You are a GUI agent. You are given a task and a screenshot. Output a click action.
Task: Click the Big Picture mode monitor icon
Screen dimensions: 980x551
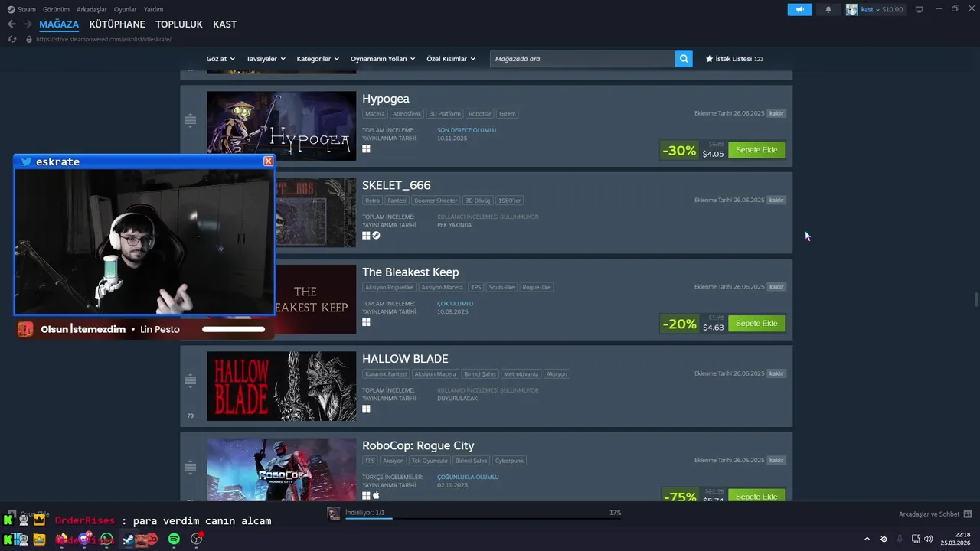coord(919,9)
